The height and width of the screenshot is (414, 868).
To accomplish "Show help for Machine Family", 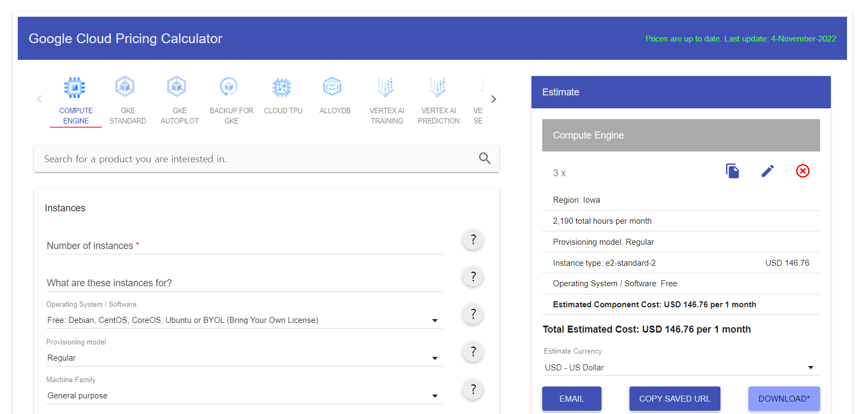I will [x=473, y=389].
